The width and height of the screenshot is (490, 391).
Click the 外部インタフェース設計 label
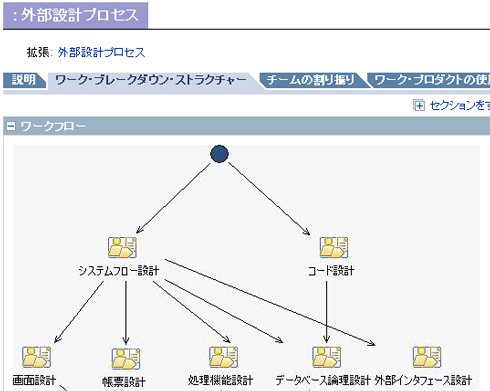click(423, 380)
